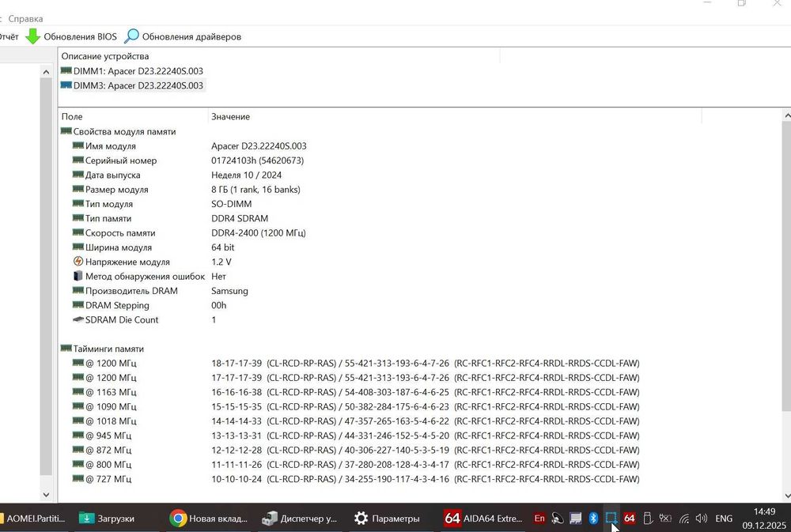Click the left pane scrollbar up arrow
Screen dimensions: 791x532
click(46, 72)
